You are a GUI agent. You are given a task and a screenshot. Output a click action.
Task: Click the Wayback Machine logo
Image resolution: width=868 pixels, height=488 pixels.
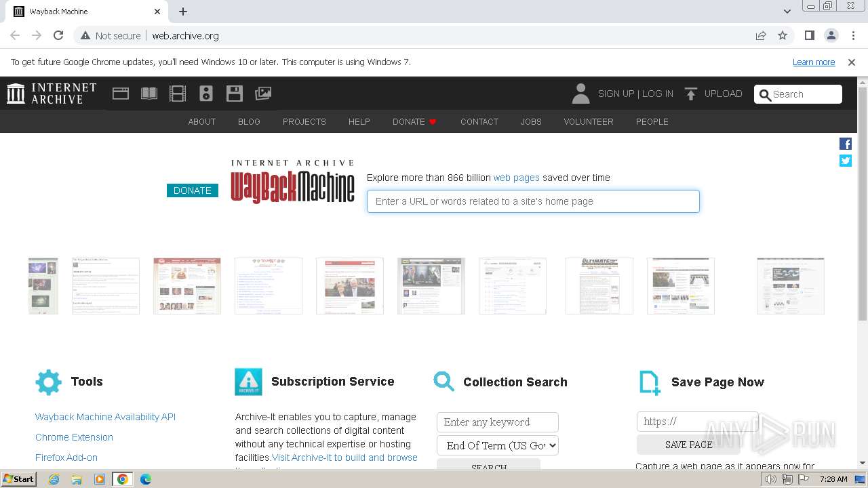pos(292,182)
